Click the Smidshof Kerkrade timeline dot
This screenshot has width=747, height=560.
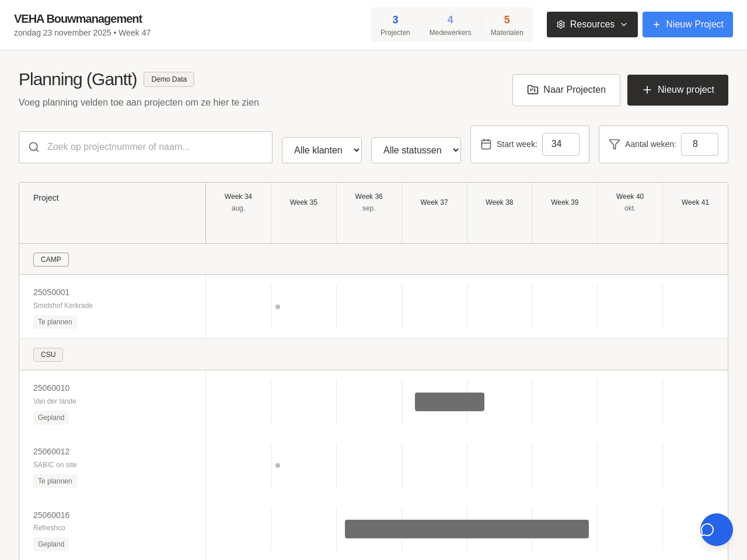coord(278,307)
